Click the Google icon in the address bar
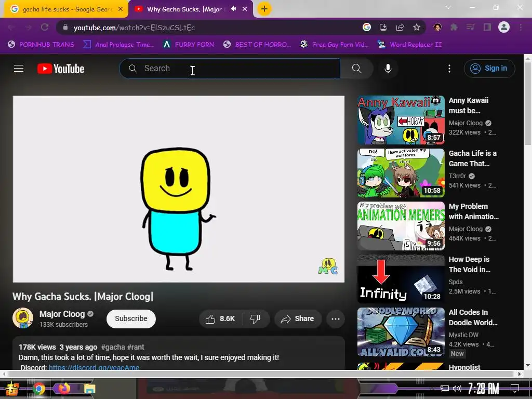This screenshot has width=532, height=399. pos(366,27)
